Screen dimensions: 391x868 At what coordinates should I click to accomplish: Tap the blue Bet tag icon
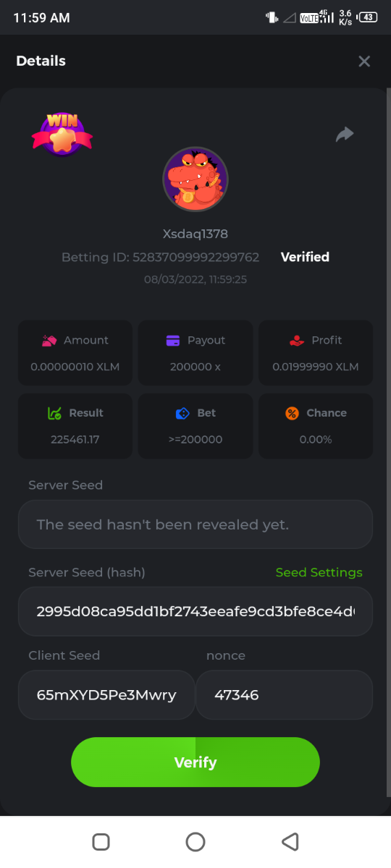tap(182, 413)
